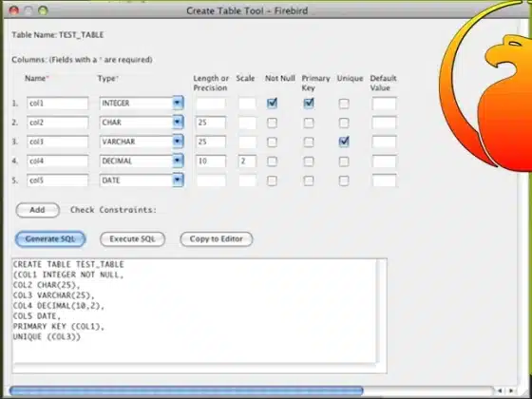Click Length field in col5 row

pyautogui.click(x=211, y=180)
